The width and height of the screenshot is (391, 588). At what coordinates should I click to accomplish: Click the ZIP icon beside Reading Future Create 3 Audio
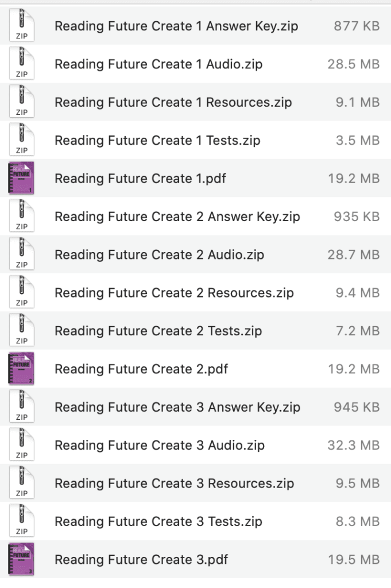[21, 445]
